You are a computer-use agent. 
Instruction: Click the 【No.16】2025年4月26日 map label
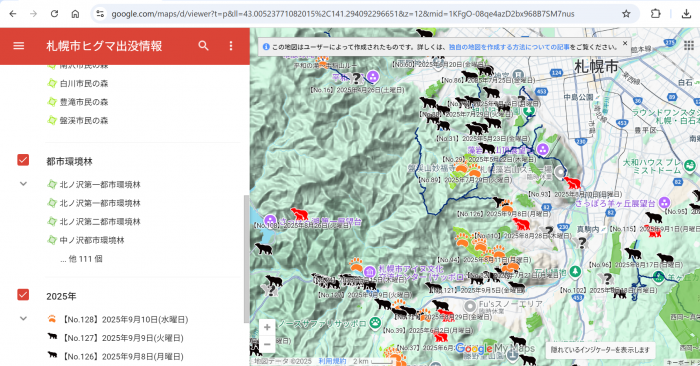[x=356, y=90]
